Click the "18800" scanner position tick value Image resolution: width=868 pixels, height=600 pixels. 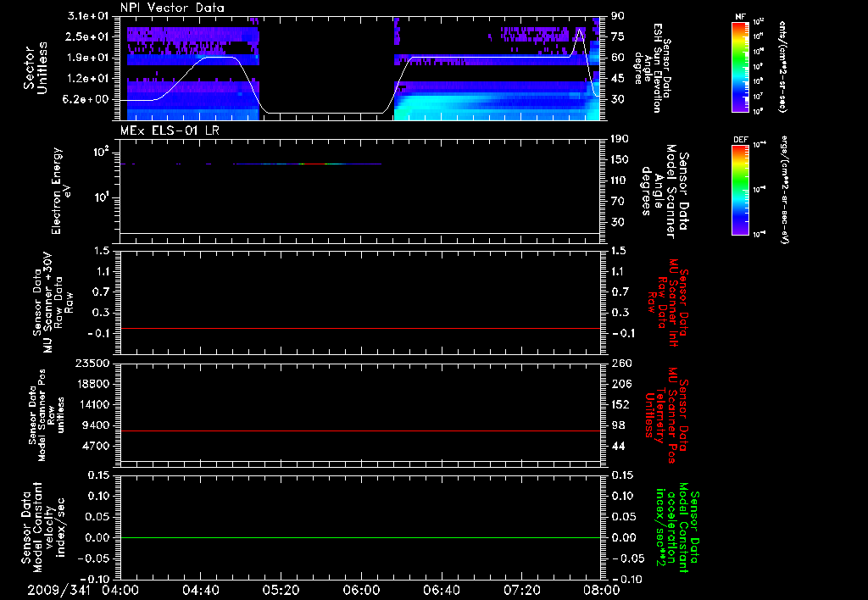click(94, 384)
